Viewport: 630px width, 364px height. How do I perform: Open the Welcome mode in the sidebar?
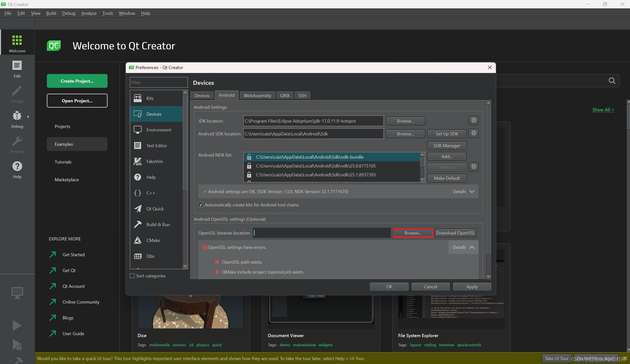[x=17, y=42]
